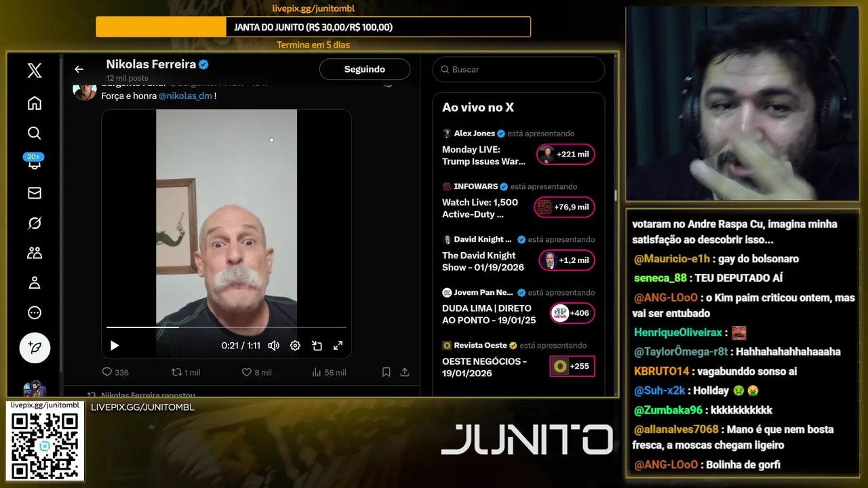
Task: Open the X logo home link
Action: coord(35,70)
